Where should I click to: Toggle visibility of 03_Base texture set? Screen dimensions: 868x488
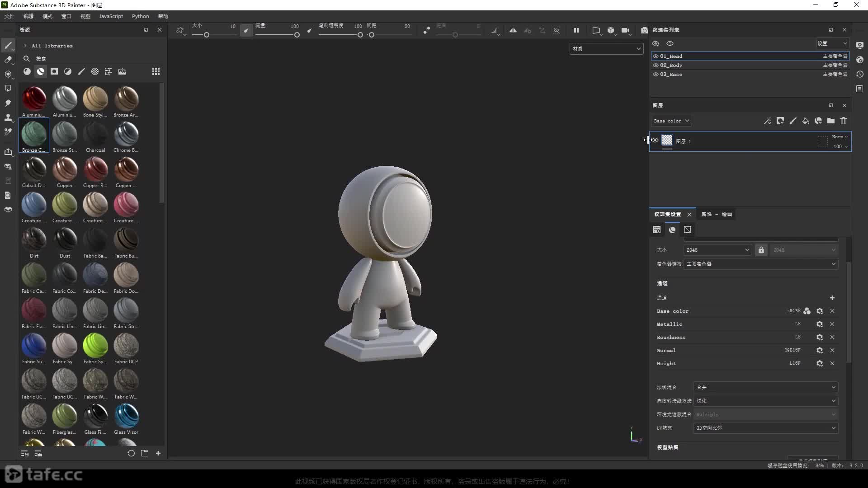(x=656, y=74)
